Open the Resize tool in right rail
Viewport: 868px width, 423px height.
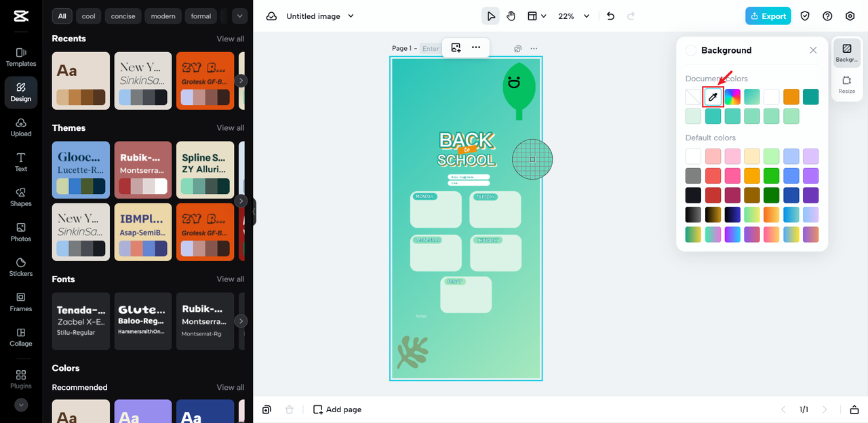click(x=846, y=85)
